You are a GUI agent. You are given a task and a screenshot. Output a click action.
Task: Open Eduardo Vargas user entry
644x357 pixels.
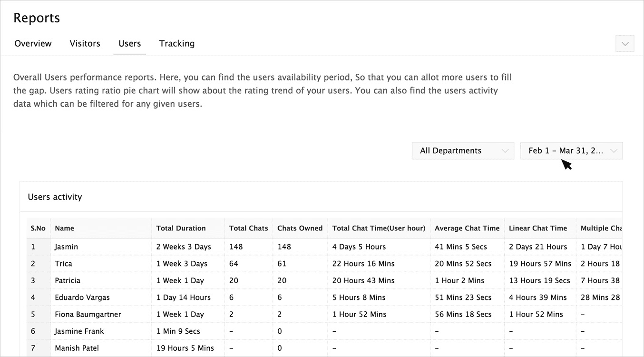(82, 297)
